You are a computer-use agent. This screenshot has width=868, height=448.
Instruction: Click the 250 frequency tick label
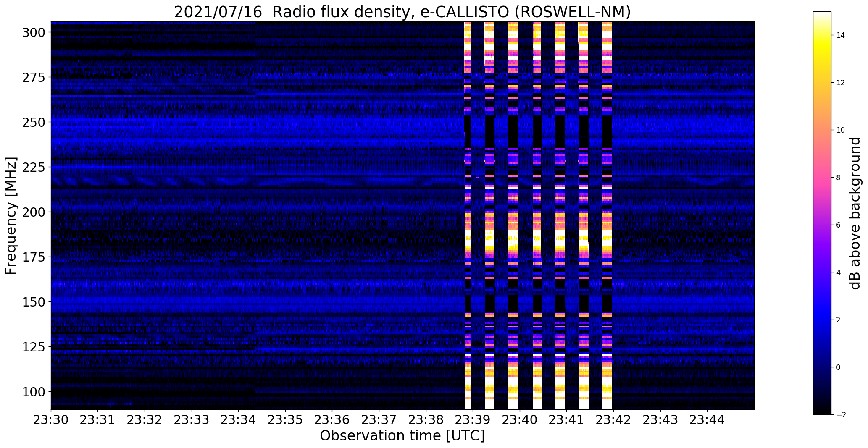point(33,122)
